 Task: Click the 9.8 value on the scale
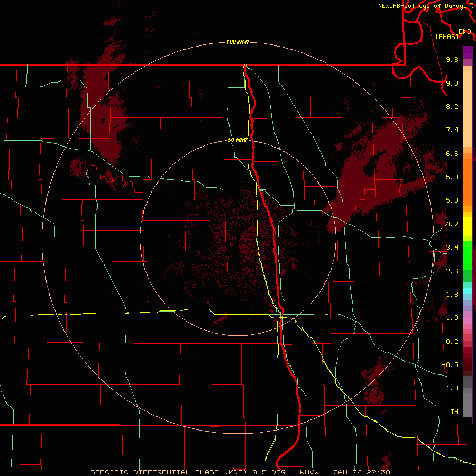coord(452,59)
